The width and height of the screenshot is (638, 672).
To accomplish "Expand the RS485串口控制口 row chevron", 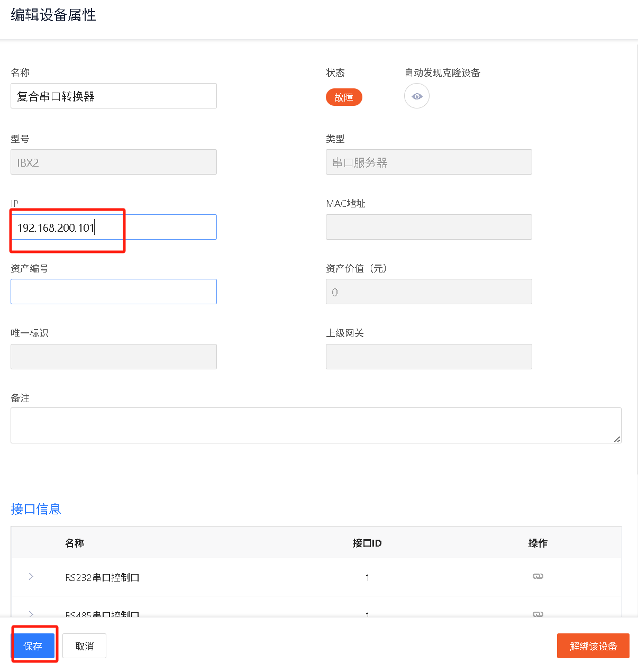I will 31,614.
